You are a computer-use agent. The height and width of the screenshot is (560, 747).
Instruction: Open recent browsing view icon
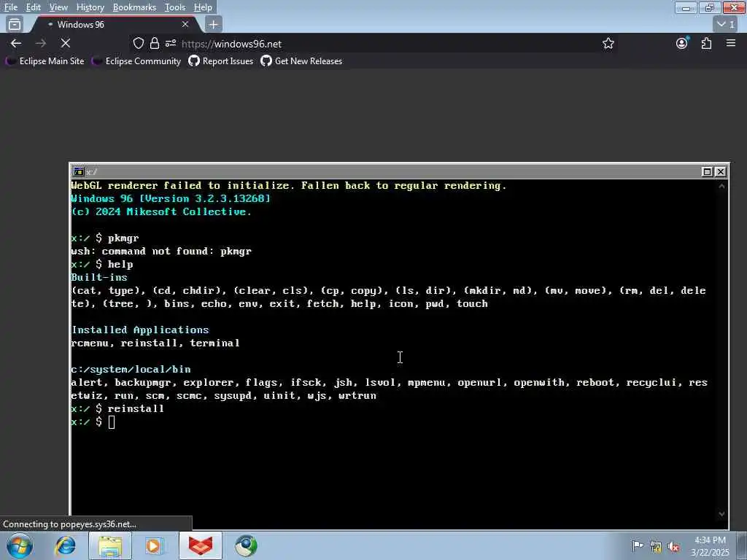click(15, 24)
